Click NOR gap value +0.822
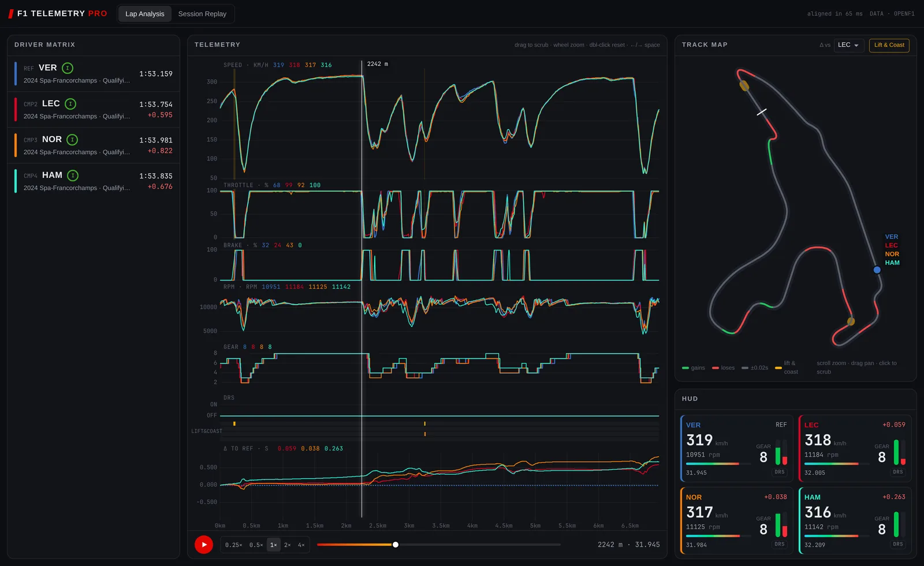 160,151
